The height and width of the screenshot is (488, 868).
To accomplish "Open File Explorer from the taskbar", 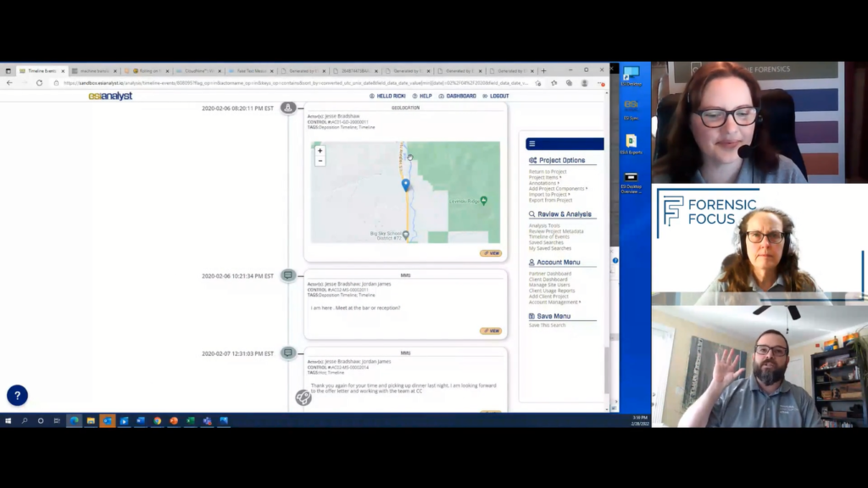I will click(91, 421).
